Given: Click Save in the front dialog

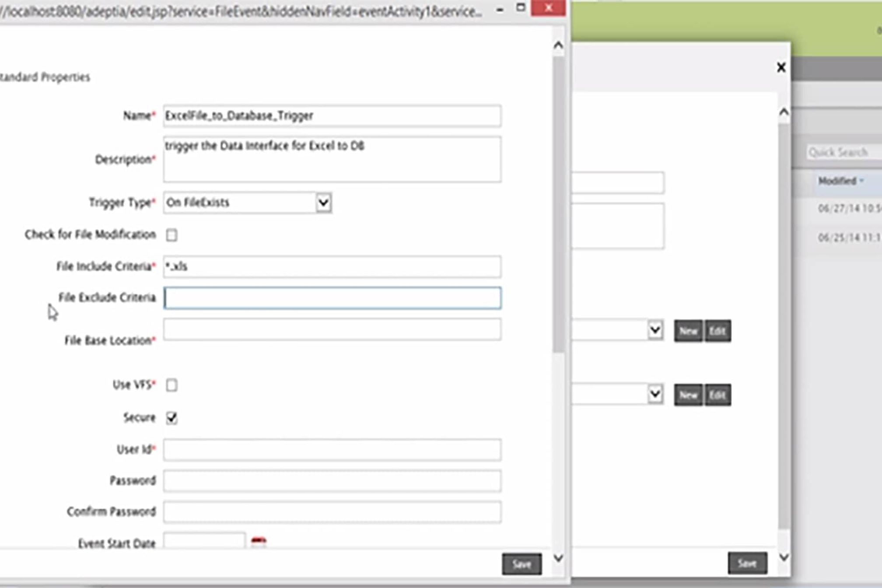Looking at the screenshot, I should click(521, 564).
